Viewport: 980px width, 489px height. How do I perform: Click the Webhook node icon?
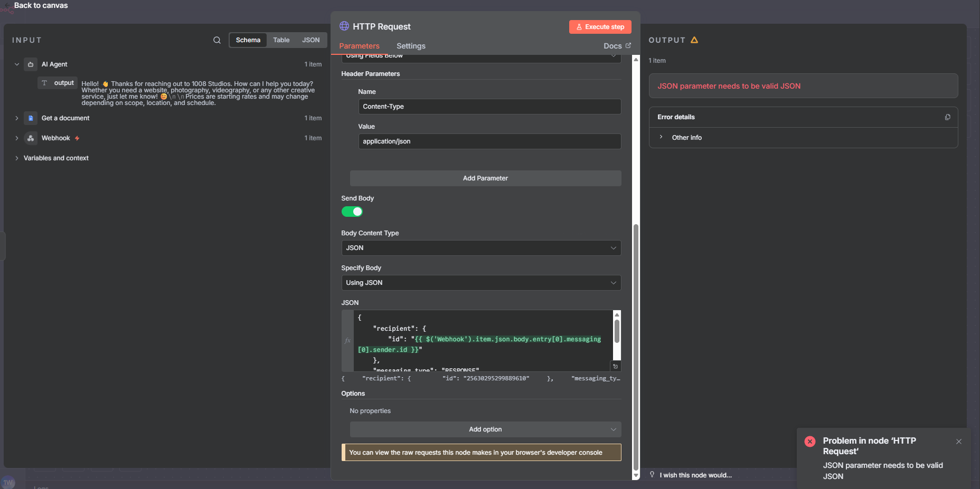[31, 138]
